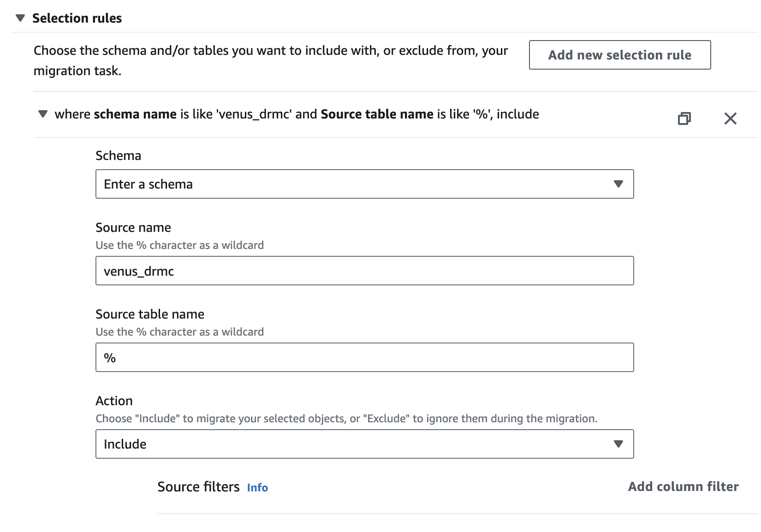Collapse the venus_drmc selection rule

43,114
